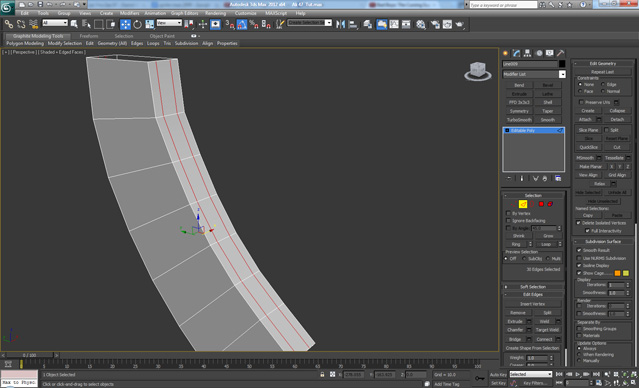Expand the Soft Selection rollout
This screenshot has height=388, width=639.
click(533, 287)
